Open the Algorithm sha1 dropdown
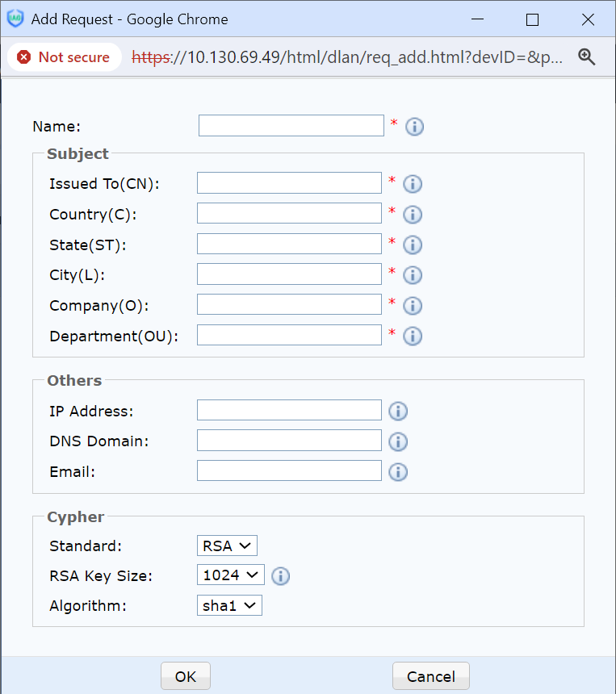This screenshot has width=616, height=694. (x=229, y=605)
